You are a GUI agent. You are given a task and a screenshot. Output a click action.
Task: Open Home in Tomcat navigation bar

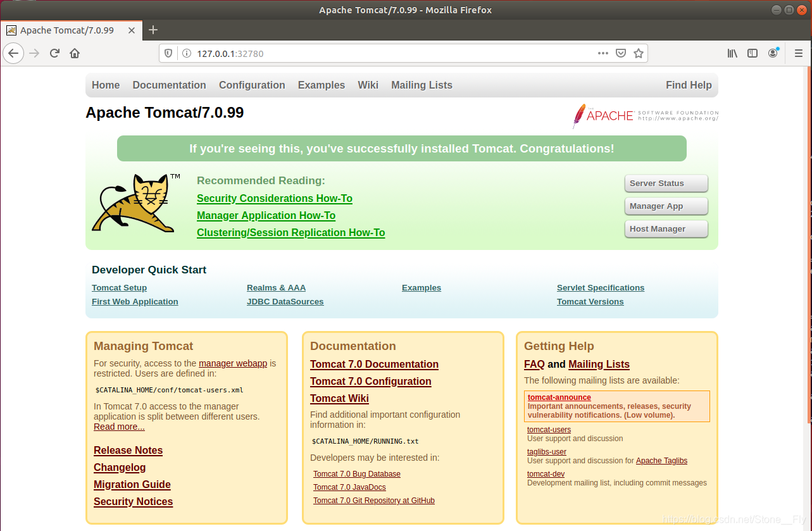106,85
